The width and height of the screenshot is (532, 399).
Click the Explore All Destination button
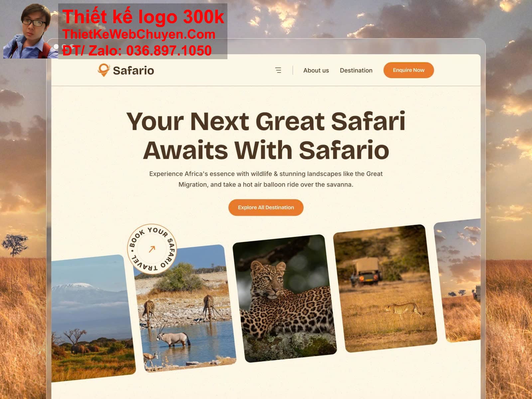tap(266, 207)
